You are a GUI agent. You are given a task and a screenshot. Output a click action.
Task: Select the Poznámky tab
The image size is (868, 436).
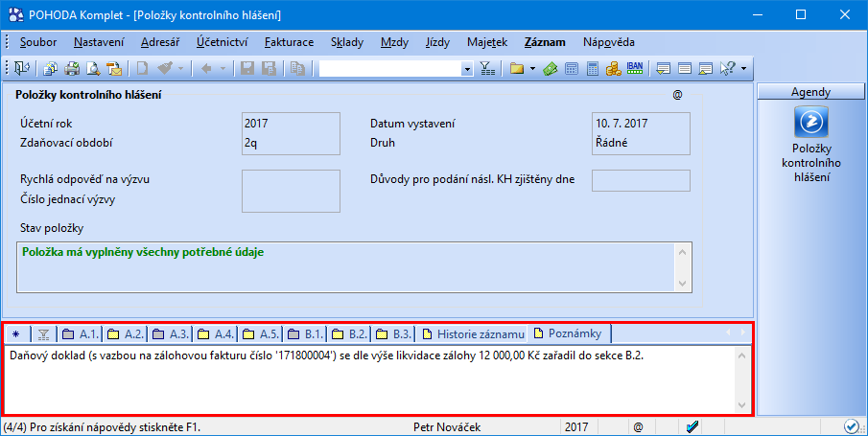coord(569,333)
